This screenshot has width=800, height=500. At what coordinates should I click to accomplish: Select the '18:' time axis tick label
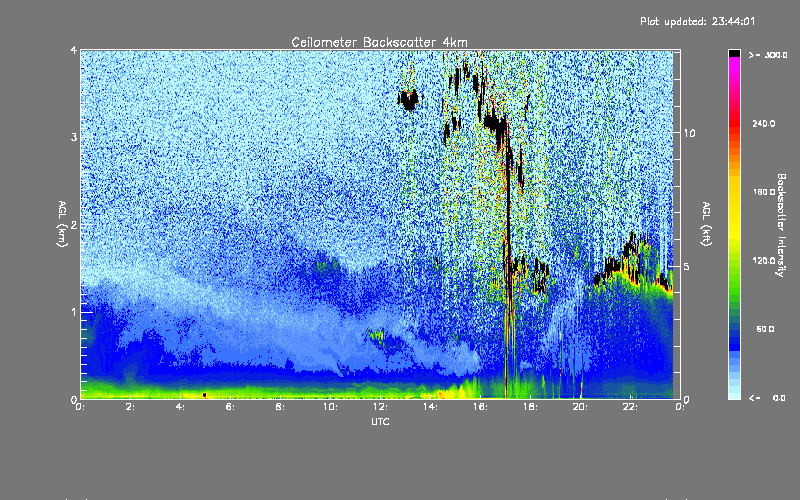pos(530,407)
